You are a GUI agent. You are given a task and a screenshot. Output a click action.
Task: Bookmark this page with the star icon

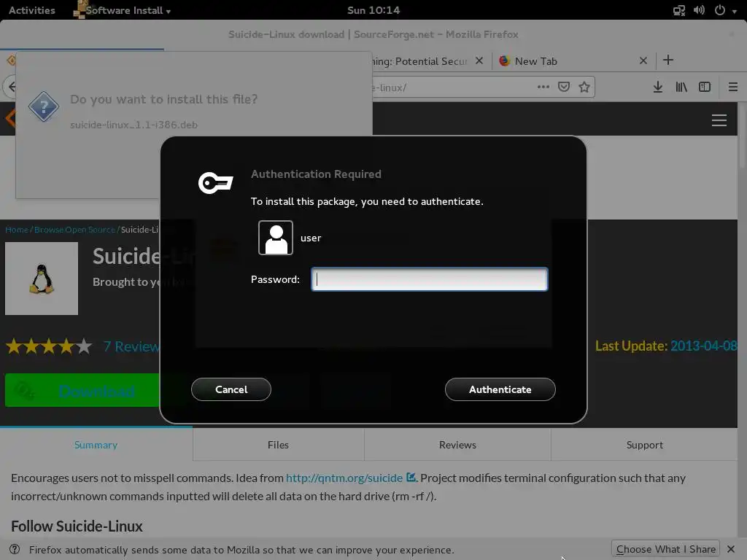click(584, 87)
